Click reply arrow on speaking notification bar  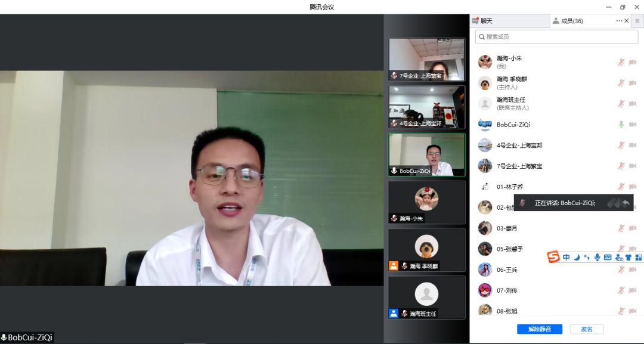click(x=626, y=203)
